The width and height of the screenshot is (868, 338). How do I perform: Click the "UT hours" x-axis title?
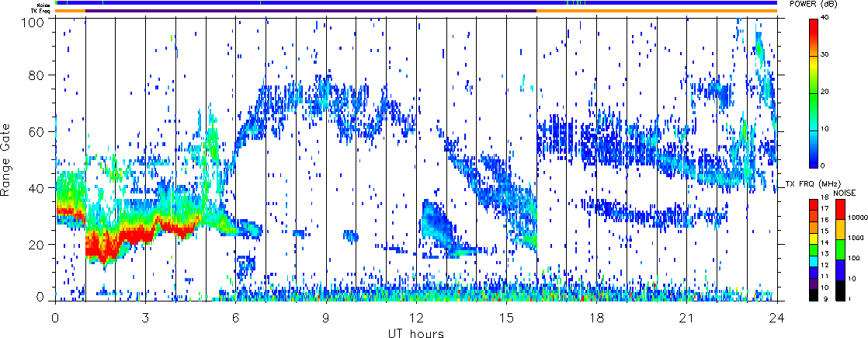point(416,333)
